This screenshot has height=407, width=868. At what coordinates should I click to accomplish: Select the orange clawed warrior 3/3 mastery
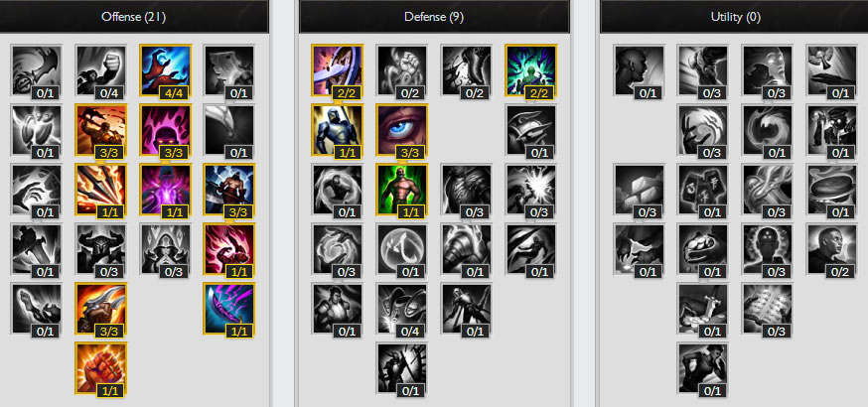click(x=100, y=309)
